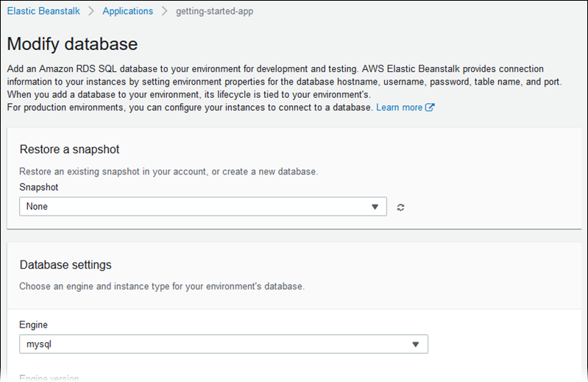Click the chevron after Applications breadcrumb
This screenshot has width=588, height=382.
pyautogui.click(x=165, y=11)
